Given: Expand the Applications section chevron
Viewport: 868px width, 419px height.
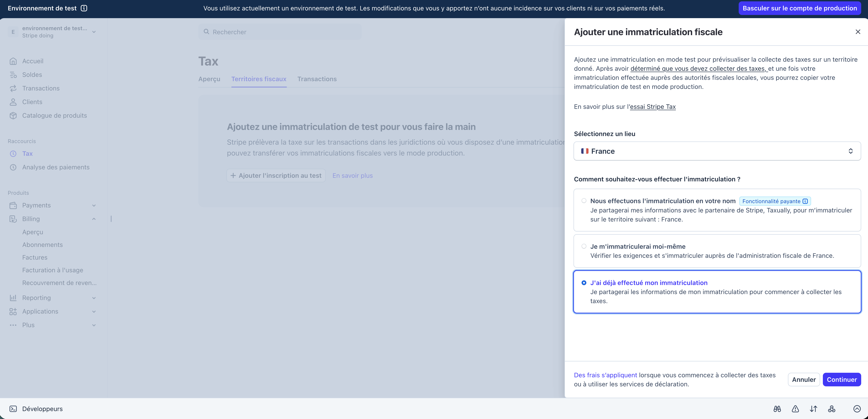Looking at the screenshot, I should (94, 312).
